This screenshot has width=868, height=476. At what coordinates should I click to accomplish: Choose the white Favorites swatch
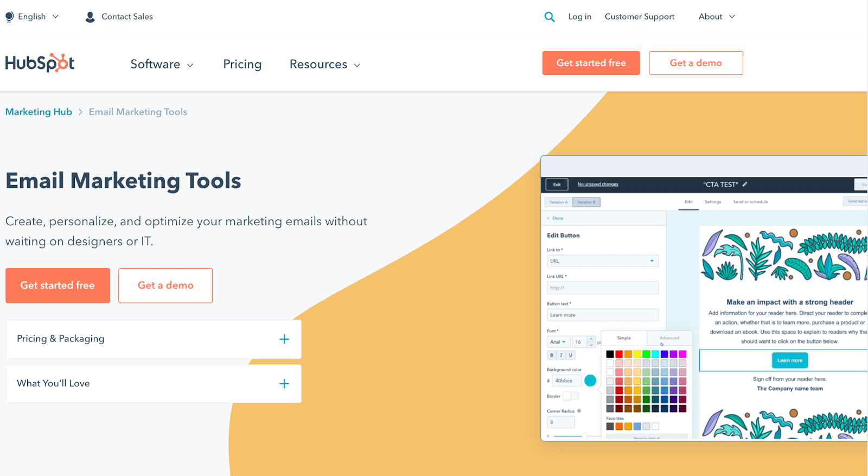655,427
